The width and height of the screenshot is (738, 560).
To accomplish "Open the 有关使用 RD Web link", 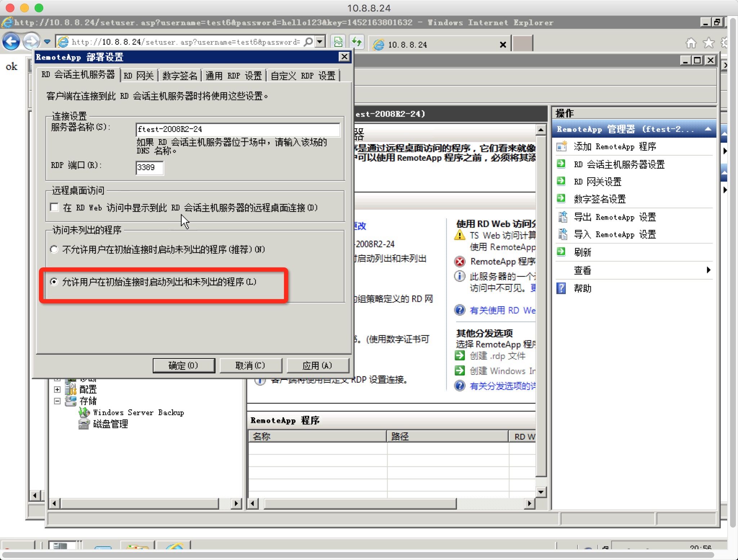I will point(502,310).
